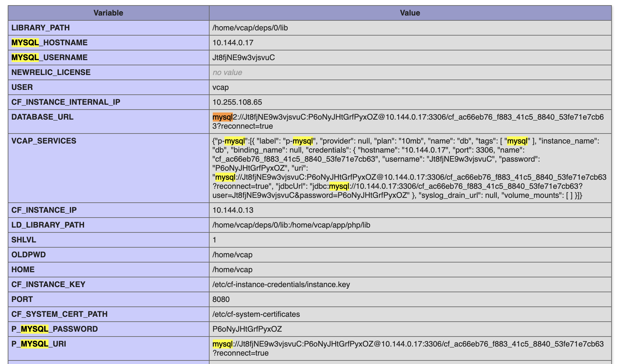Screen dimensions: 617x364
Task: Click the LD_LIBRARY_PATH path value
Action: coord(291,225)
